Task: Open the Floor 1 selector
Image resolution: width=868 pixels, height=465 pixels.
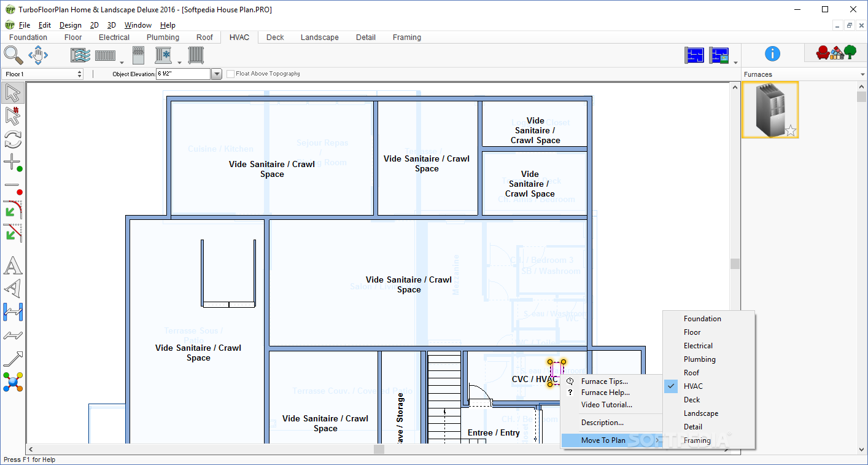Action: pyautogui.click(x=43, y=74)
